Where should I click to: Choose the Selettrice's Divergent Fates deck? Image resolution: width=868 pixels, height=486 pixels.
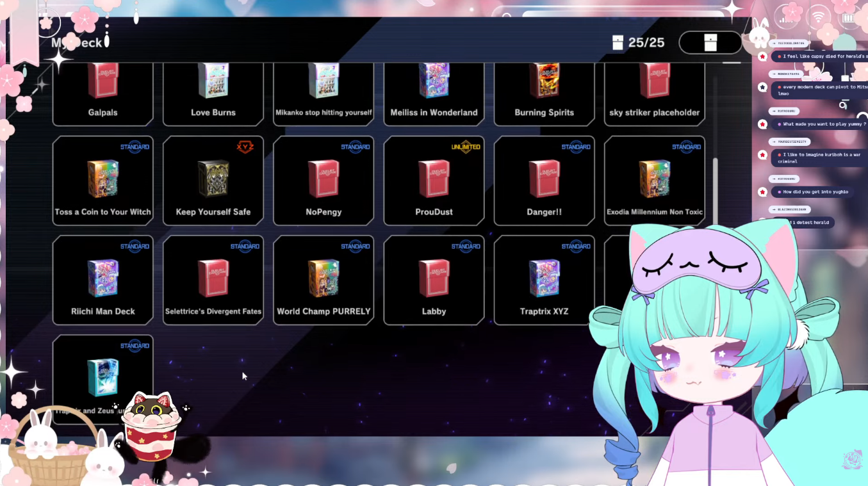click(x=213, y=280)
